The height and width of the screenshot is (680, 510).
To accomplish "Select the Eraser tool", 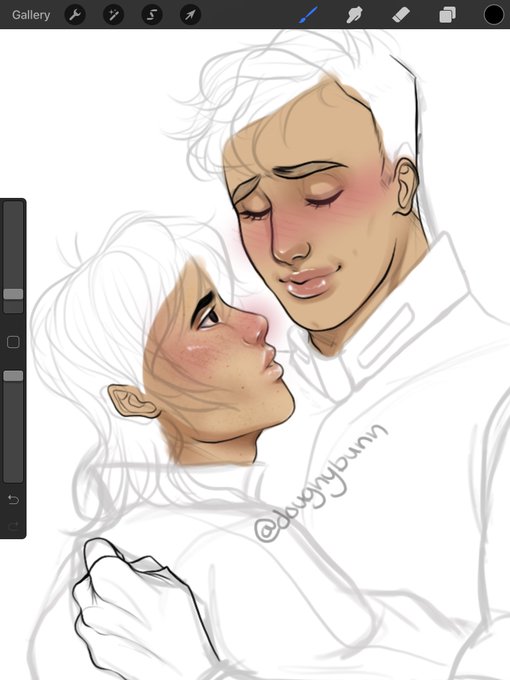I will [401, 15].
